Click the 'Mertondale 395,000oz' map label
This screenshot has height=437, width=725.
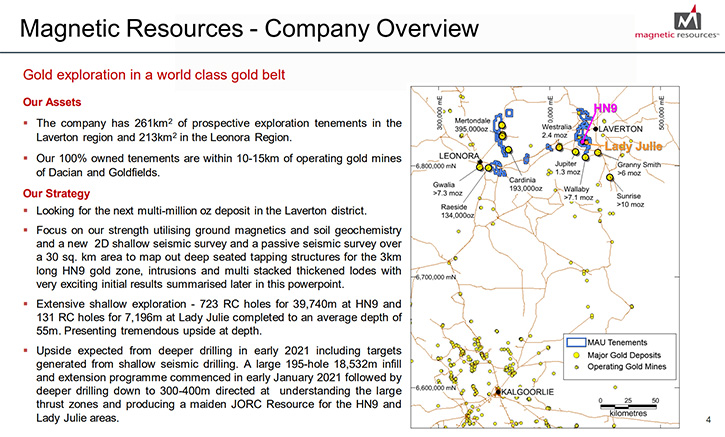(472, 125)
